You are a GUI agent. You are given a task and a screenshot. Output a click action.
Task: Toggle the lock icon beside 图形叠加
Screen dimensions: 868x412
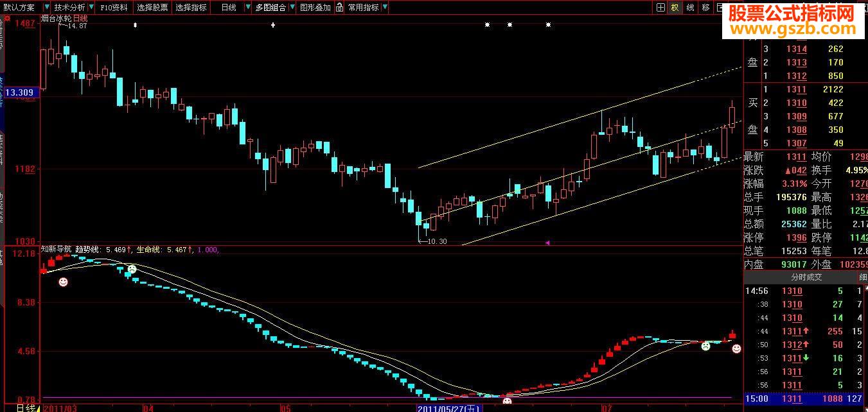339,8
